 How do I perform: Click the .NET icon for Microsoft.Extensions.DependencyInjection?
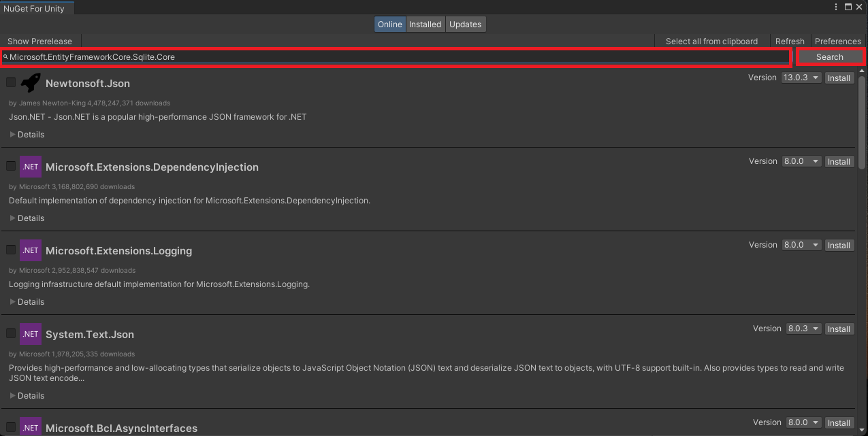(31, 167)
